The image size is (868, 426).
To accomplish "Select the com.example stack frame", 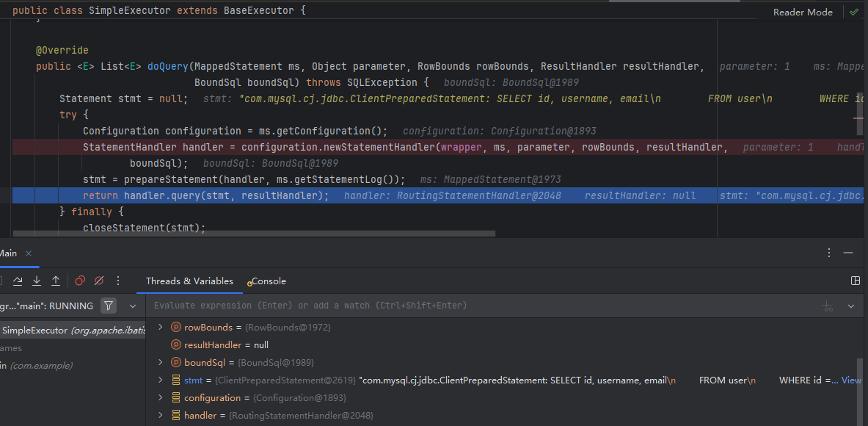I will pos(73,366).
